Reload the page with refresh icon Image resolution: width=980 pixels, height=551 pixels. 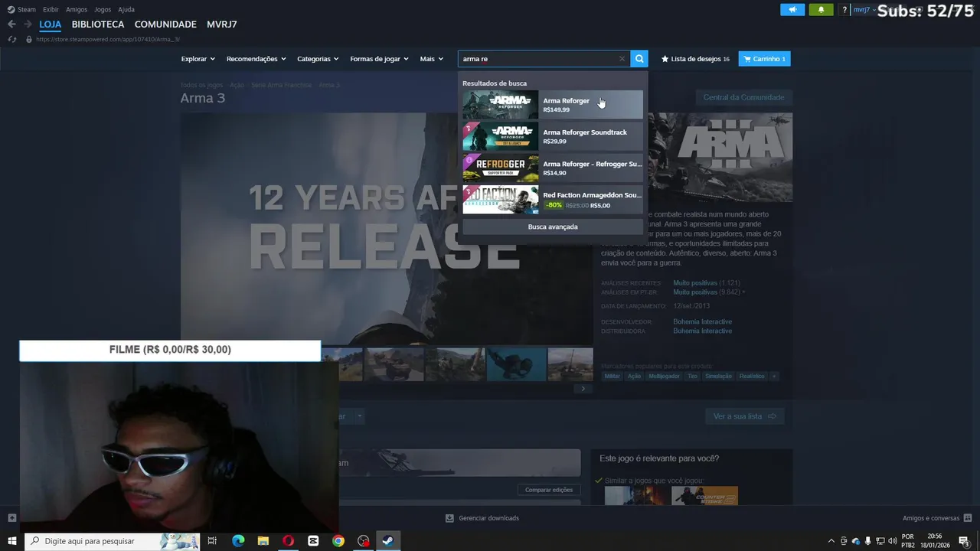pos(11,39)
